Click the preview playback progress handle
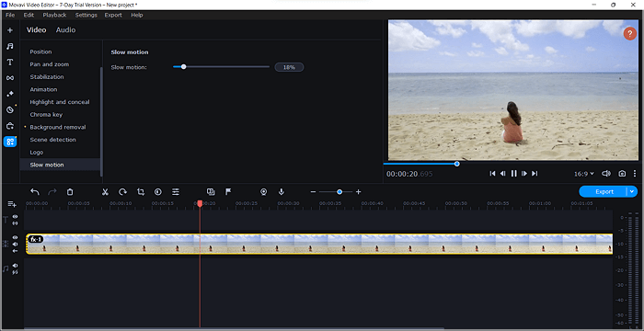Screen dimensions: 644x331 [x=456, y=164]
